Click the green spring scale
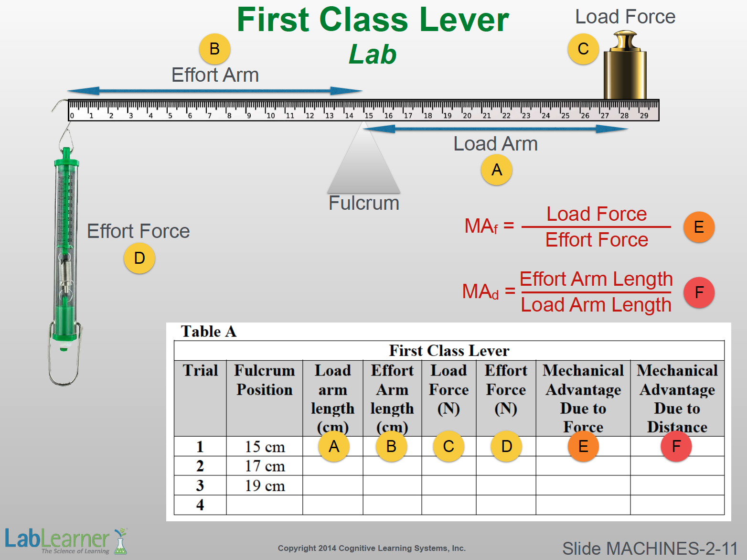The width and height of the screenshot is (747, 560). (65, 248)
